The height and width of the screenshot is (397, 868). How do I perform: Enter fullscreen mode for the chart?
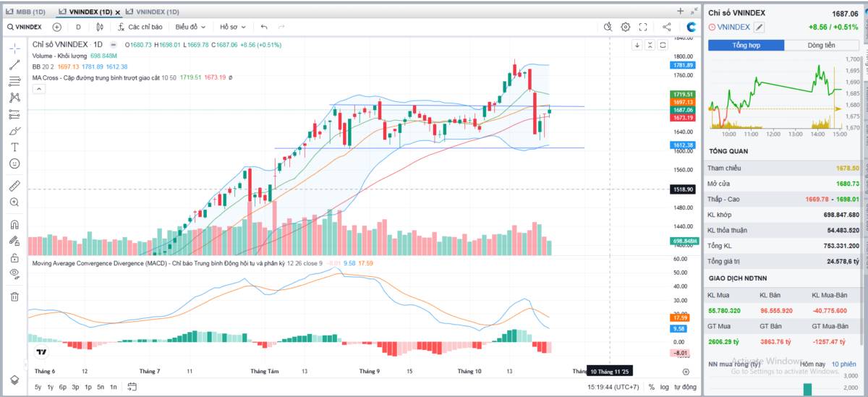point(643,27)
